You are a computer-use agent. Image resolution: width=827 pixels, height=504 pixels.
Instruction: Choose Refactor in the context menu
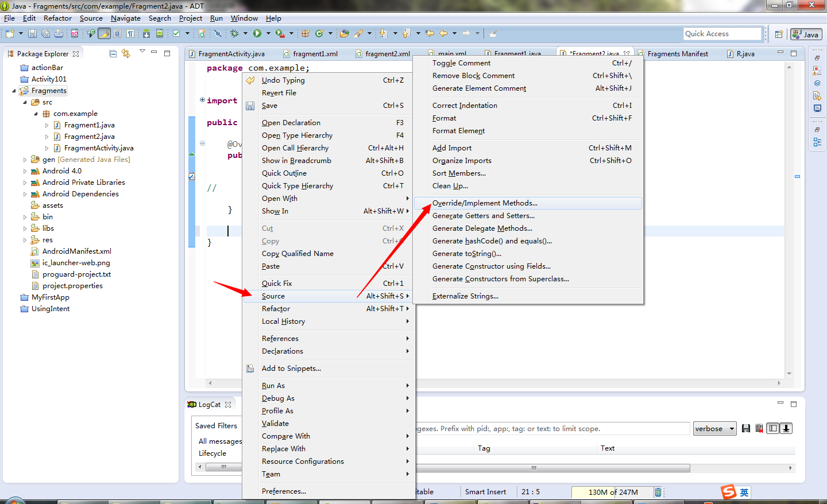327,309
